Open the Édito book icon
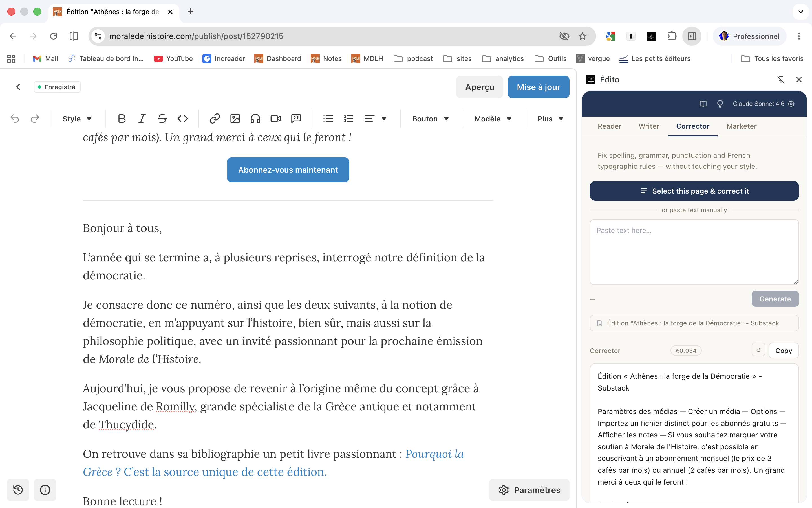Viewport: 812px width, 508px height. coord(703,104)
